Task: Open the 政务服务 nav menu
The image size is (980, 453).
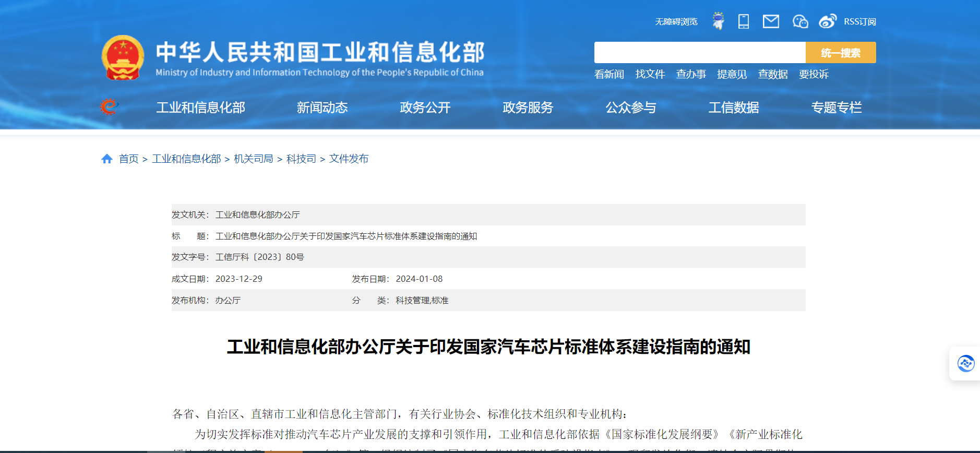Action: point(528,108)
